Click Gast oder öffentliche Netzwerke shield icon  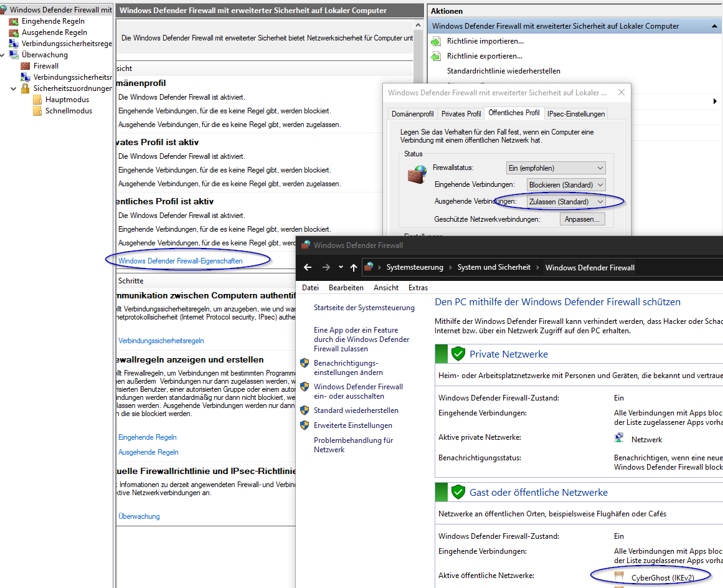tap(458, 493)
